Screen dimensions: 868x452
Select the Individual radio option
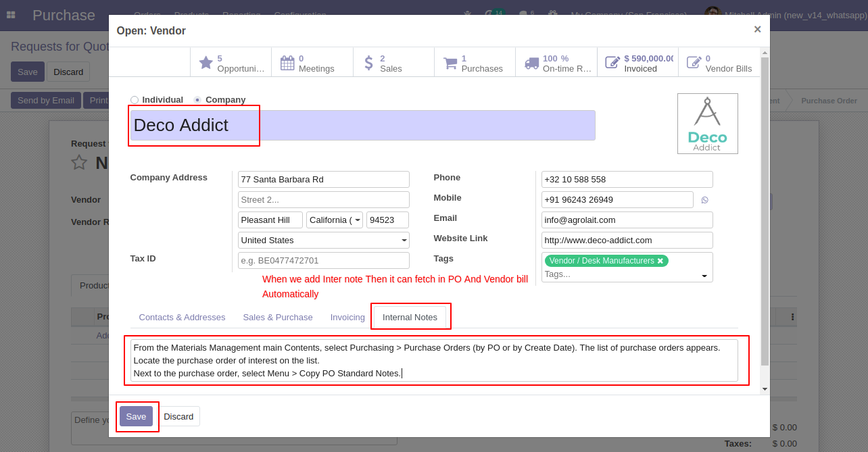tap(135, 100)
